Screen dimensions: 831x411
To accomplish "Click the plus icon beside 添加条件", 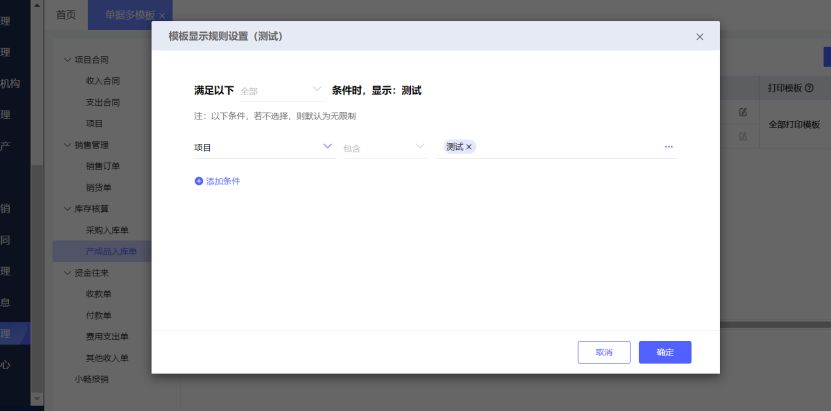I will 199,181.
